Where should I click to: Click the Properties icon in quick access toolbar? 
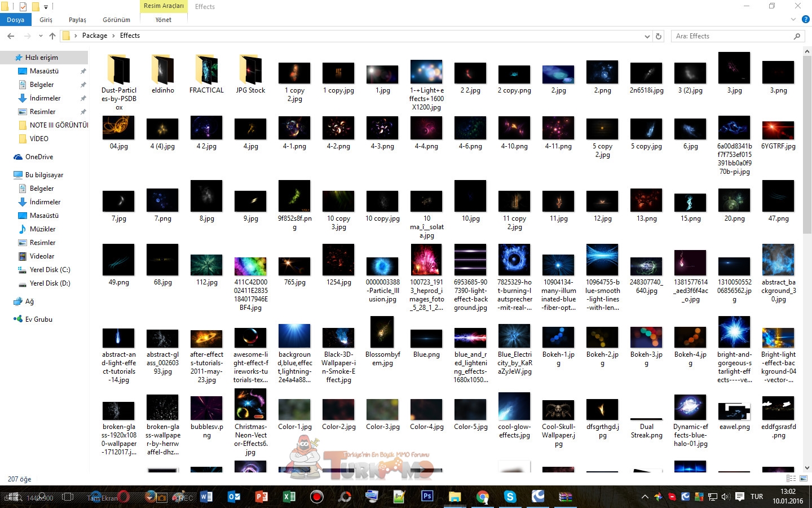tap(23, 7)
